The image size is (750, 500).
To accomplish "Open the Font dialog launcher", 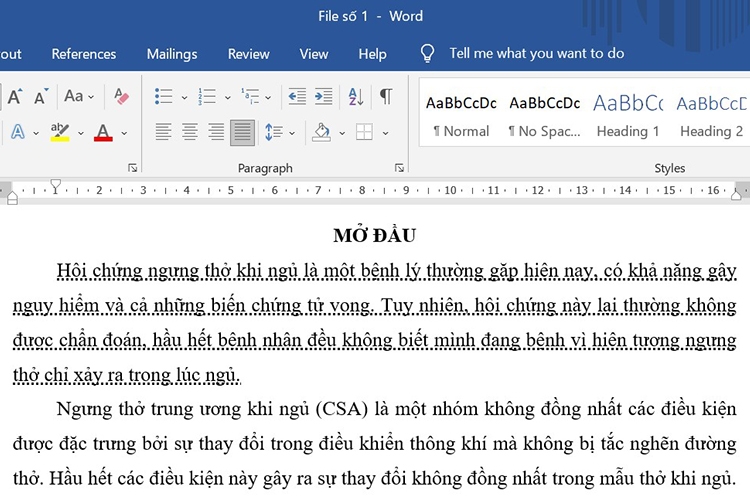I will tap(132, 168).
